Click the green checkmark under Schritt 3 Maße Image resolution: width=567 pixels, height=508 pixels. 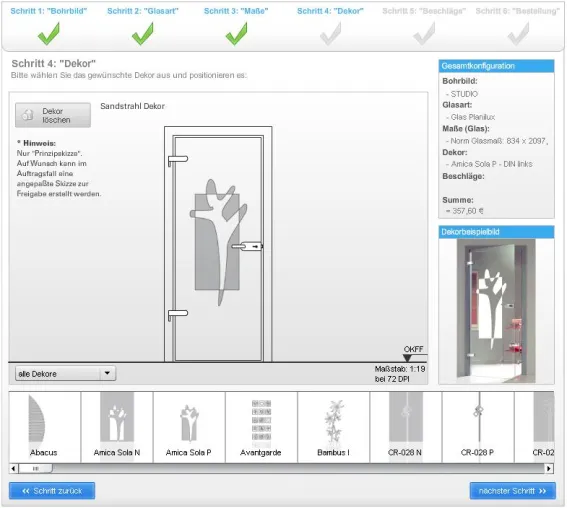pyautogui.click(x=236, y=34)
